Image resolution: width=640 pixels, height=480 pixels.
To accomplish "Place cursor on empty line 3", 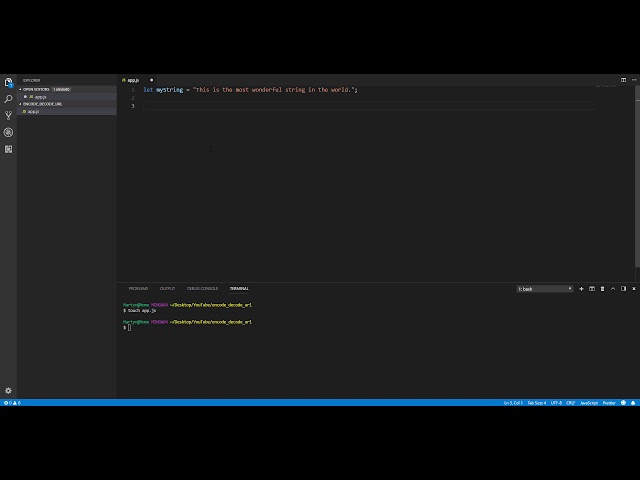I will (367, 106).
